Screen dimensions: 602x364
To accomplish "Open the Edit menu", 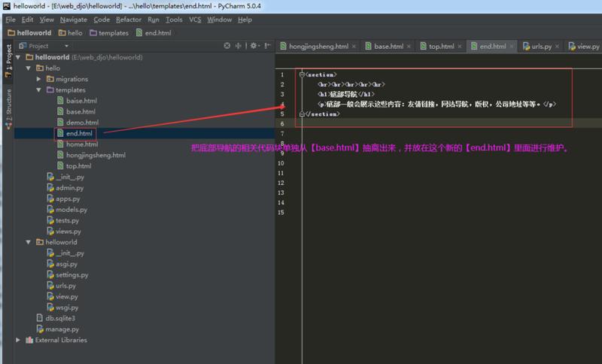I will click(27, 20).
